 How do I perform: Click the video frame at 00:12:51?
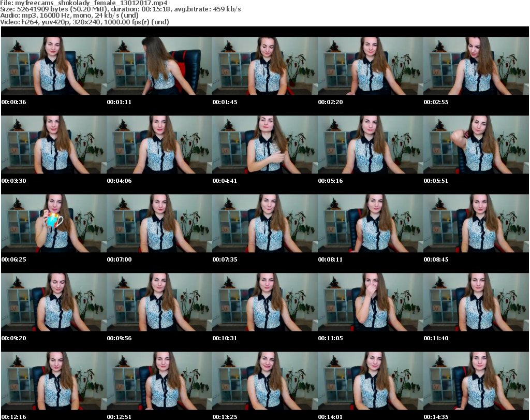[x=159, y=381]
